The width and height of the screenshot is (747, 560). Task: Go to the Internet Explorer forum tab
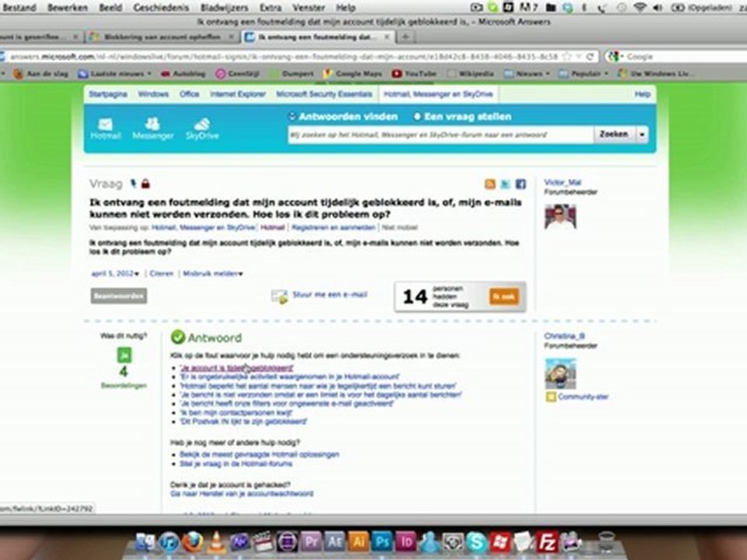(238, 94)
